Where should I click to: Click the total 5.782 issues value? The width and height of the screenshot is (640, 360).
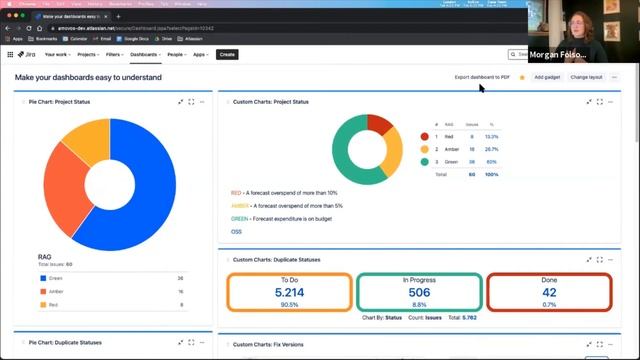469,318
